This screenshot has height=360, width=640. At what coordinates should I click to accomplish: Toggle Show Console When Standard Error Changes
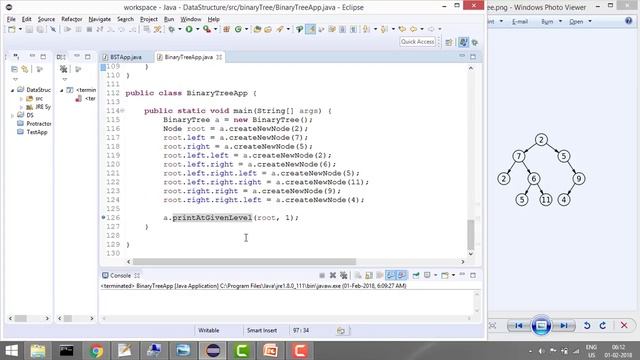(x=402, y=276)
